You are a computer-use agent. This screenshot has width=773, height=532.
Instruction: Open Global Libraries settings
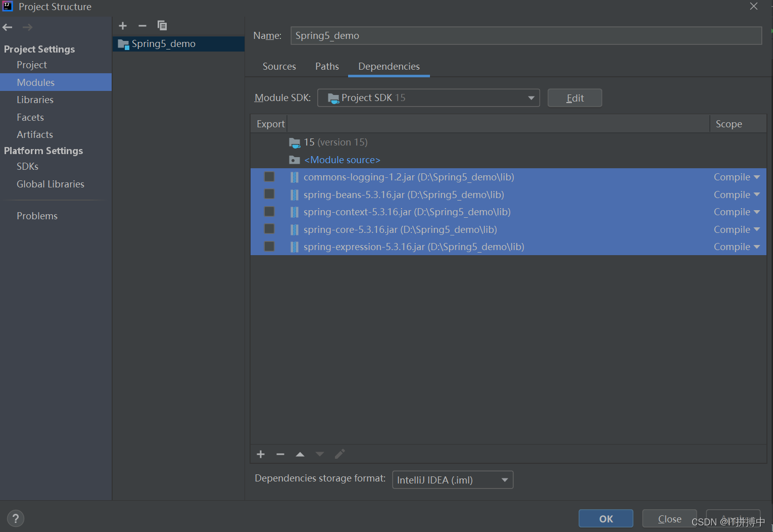51,184
